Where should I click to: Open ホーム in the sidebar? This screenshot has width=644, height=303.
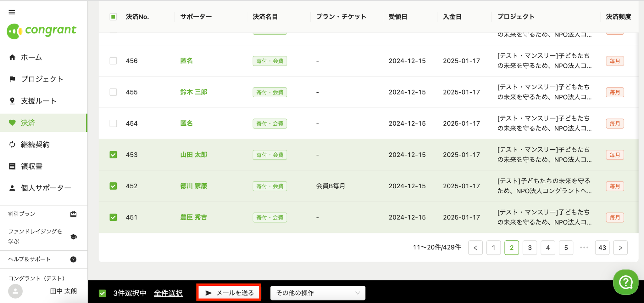(44, 57)
